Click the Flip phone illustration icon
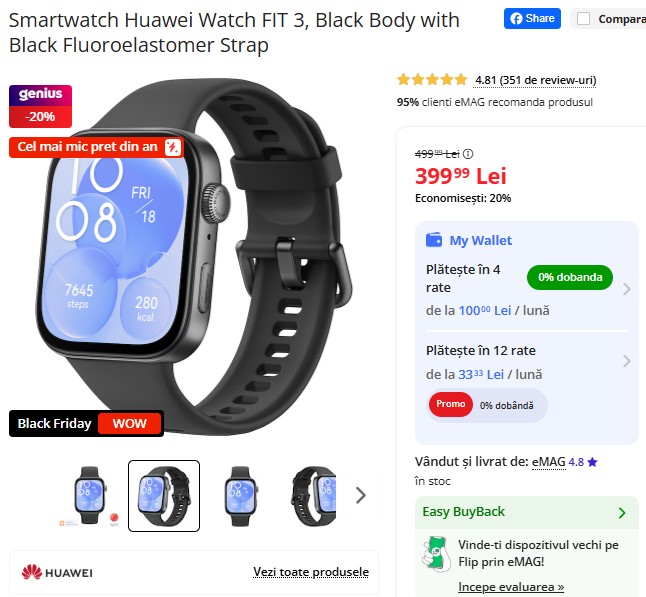The height and width of the screenshot is (597, 646). point(437,554)
